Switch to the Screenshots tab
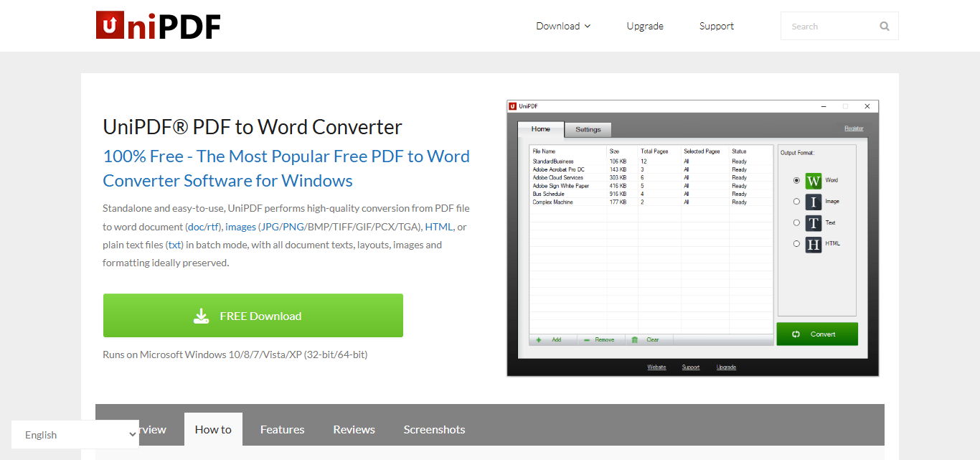Image resolution: width=980 pixels, height=460 pixels. click(434, 429)
